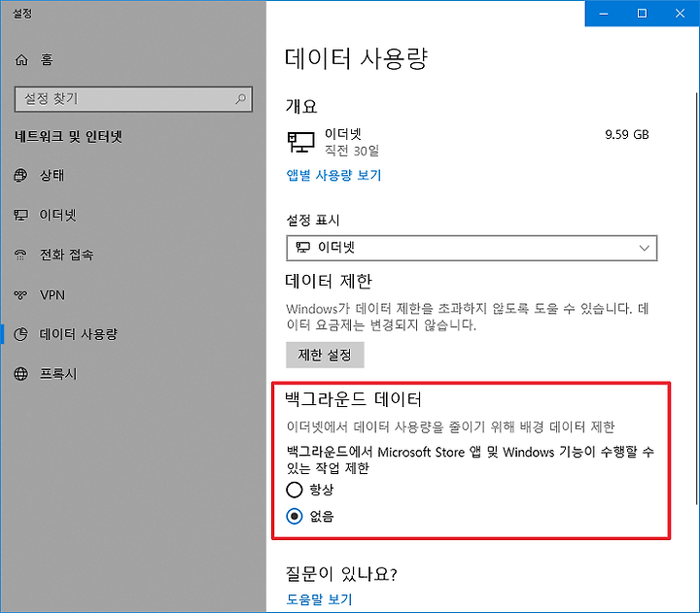Click the chevron arrow of 이더넷 dropdown
Screen dimensions: 700x613
[644, 248]
